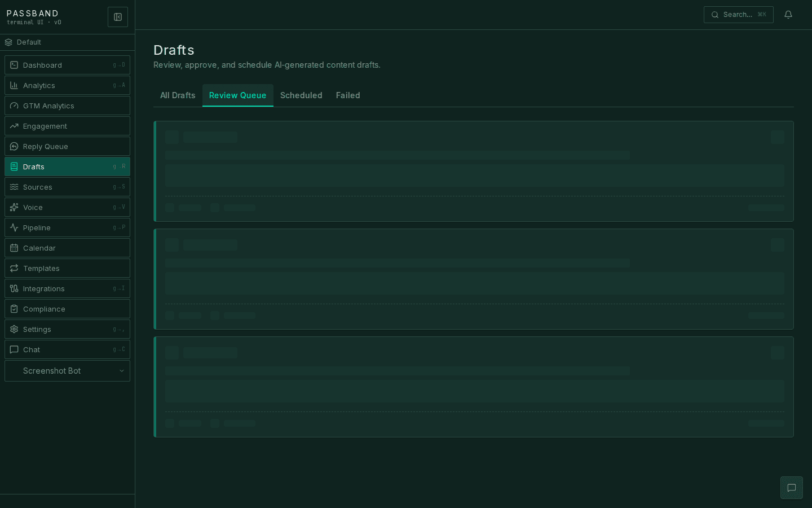Open Templates using its repeat icon
The width and height of the screenshot is (812, 508).
(14, 268)
